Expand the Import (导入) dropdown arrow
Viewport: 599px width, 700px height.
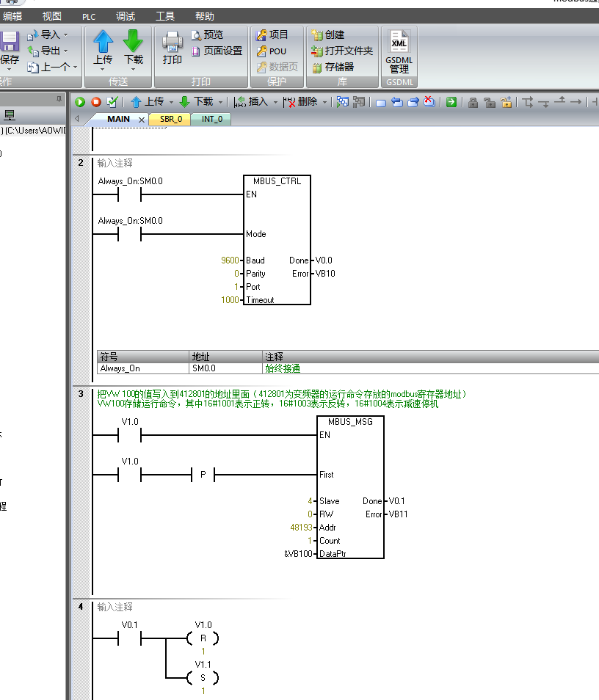pos(65,34)
